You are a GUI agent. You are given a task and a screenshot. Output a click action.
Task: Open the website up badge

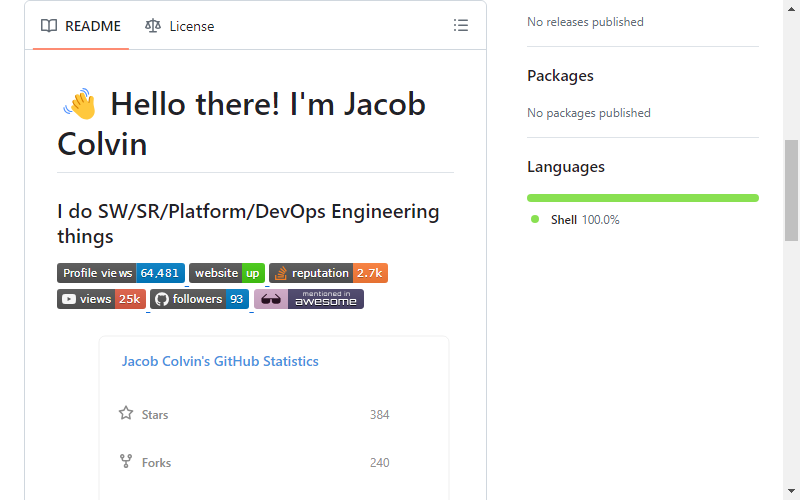pos(227,273)
